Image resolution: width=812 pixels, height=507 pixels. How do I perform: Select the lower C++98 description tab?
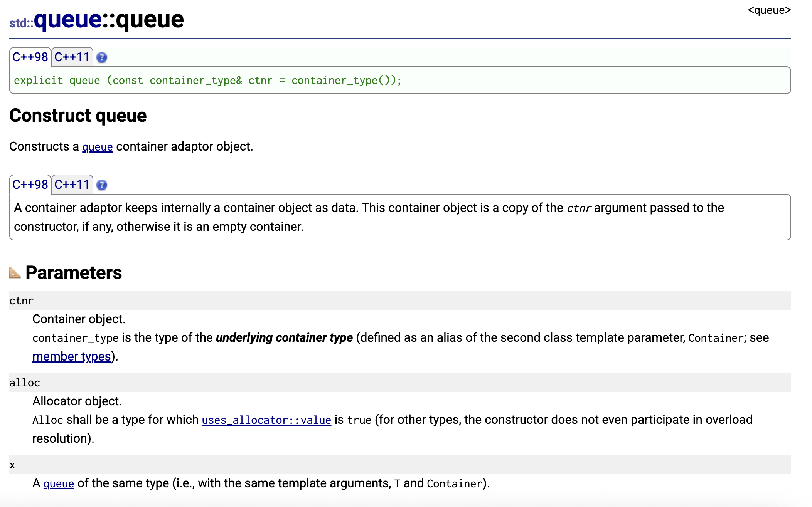pyautogui.click(x=30, y=185)
